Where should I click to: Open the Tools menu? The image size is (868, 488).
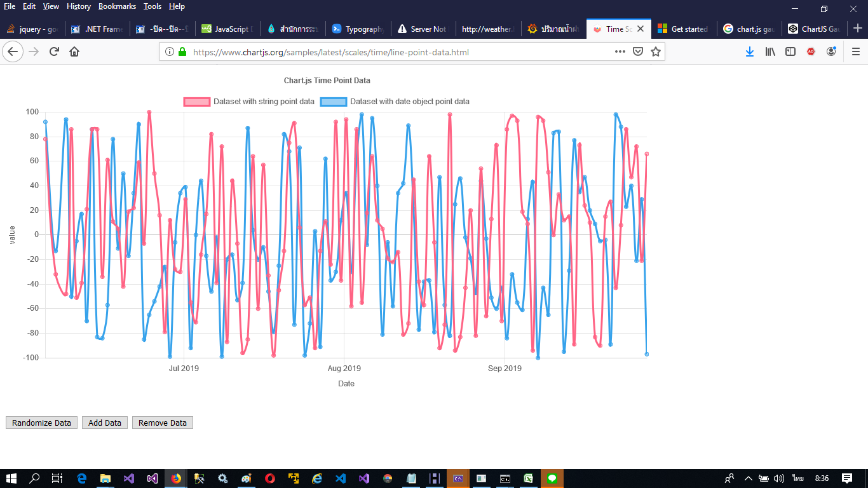click(153, 6)
